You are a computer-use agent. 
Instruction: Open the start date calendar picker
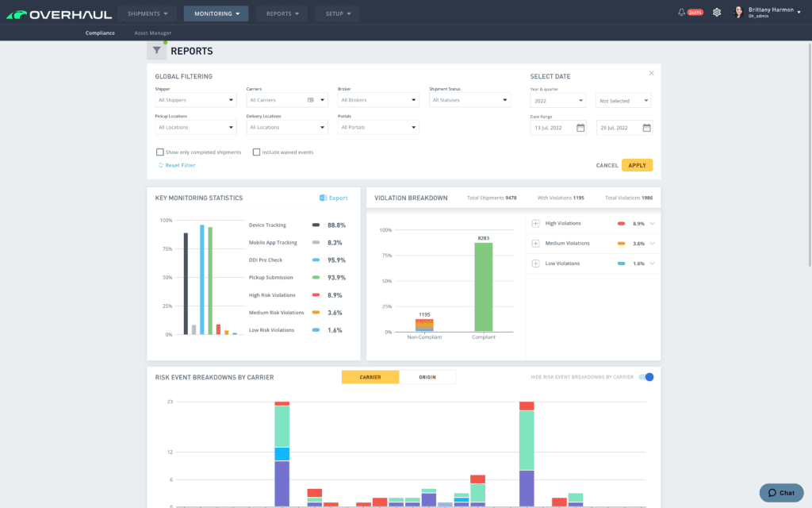(x=580, y=128)
